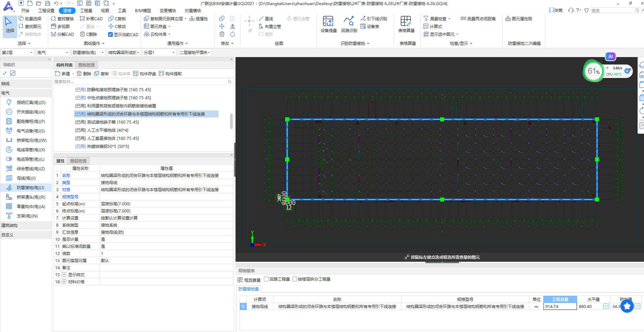Open the BIM模型 ribbon tab
This screenshot has width=644, height=332.
tap(143, 10)
